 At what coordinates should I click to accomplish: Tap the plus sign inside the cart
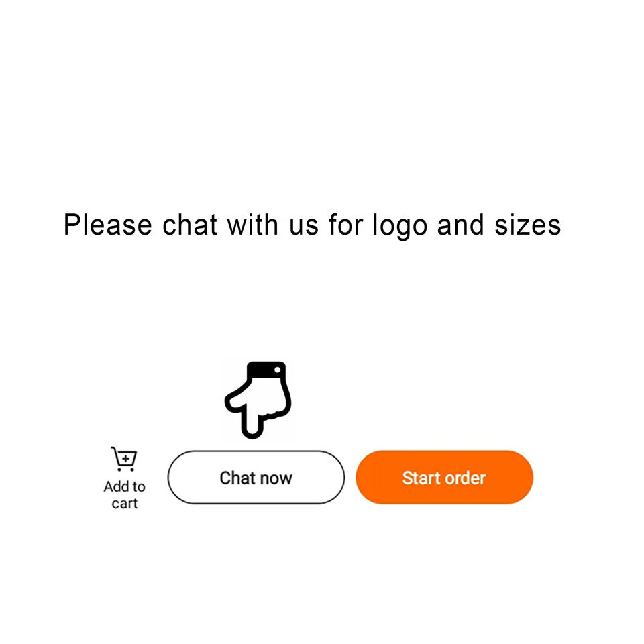(x=126, y=458)
